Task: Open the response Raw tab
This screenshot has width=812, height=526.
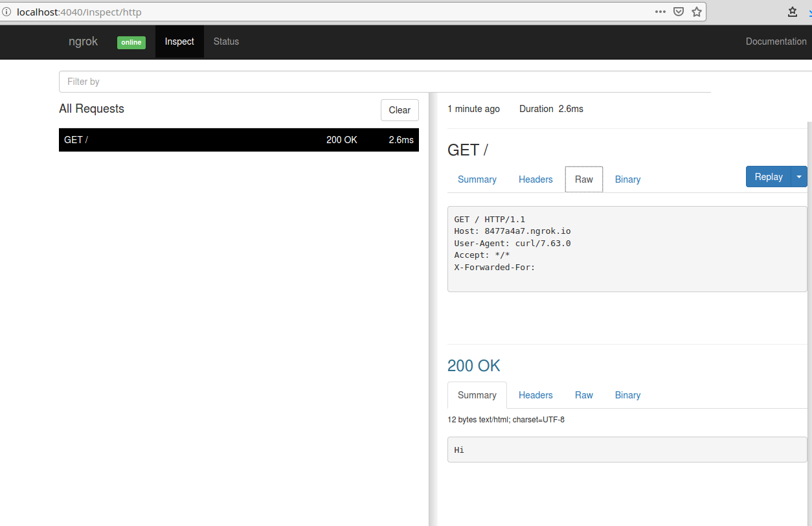Action: (x=584, y=395)
